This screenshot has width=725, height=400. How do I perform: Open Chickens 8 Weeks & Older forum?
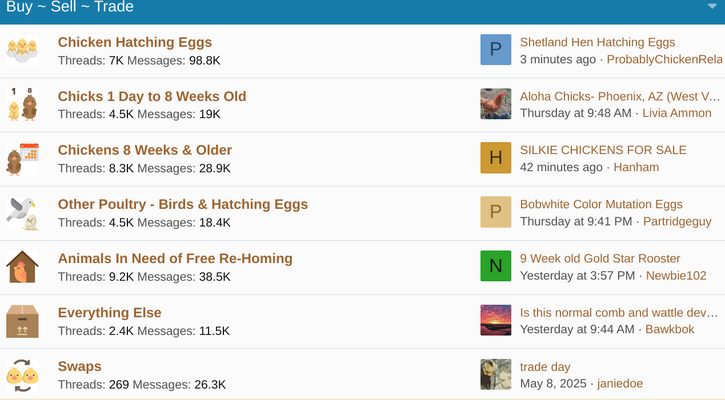coord(145,150)
